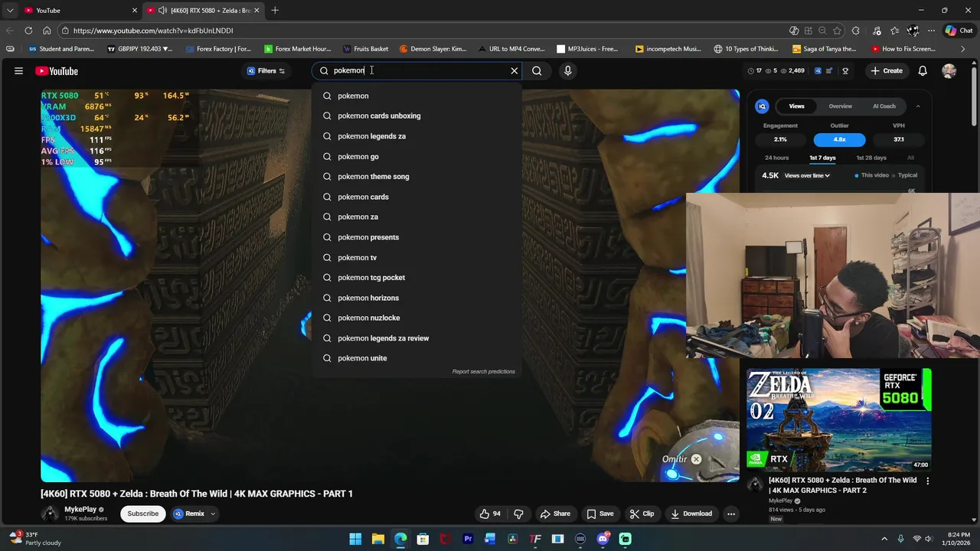This screenshot has width=980, height=551.
Task: Go to the browser home button
Action: (x=47, y=31)
